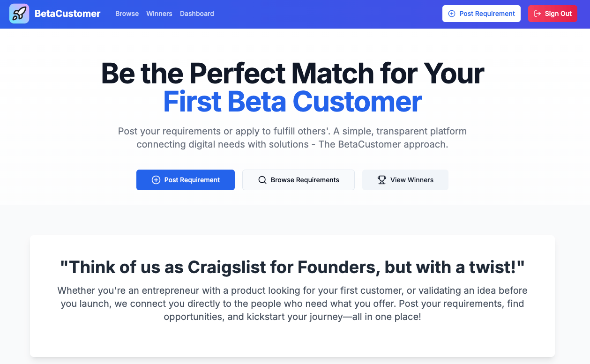Click the 'Be the Perfect Match' headline
This screenshot has width=590, height=364.
tap(293, 74)
